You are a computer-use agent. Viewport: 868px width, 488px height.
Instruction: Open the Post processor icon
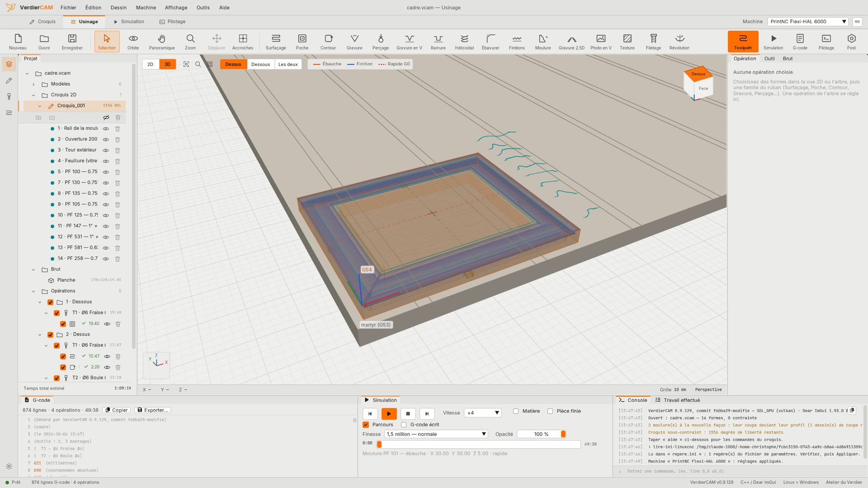point(851,42)
